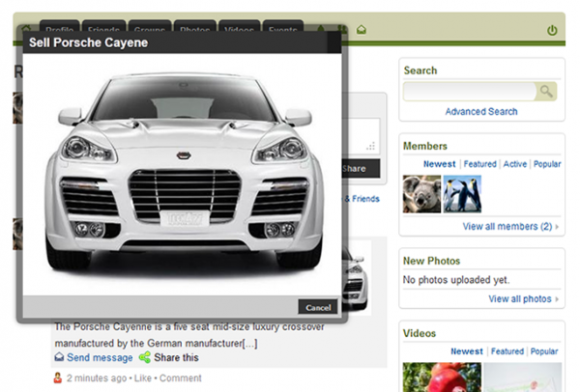Show Popular members in Members panel
Image resolution: width=580 pixels, height=392 pixels.
pos(546,164)
